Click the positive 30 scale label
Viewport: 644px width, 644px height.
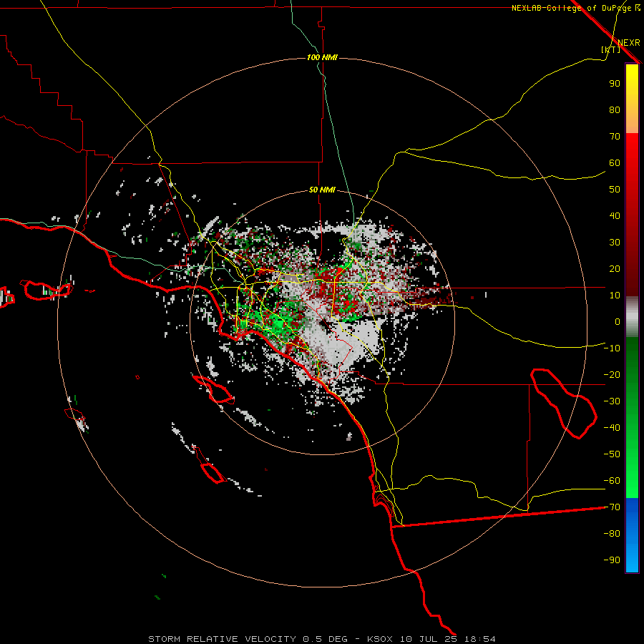click(x=615, y=243)
